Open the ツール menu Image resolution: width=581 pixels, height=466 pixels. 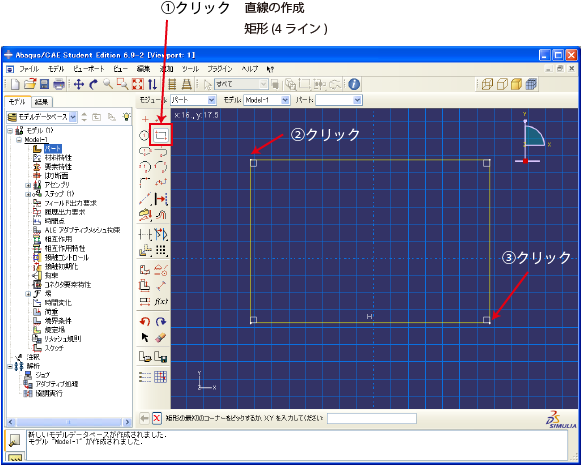(190, 69)
